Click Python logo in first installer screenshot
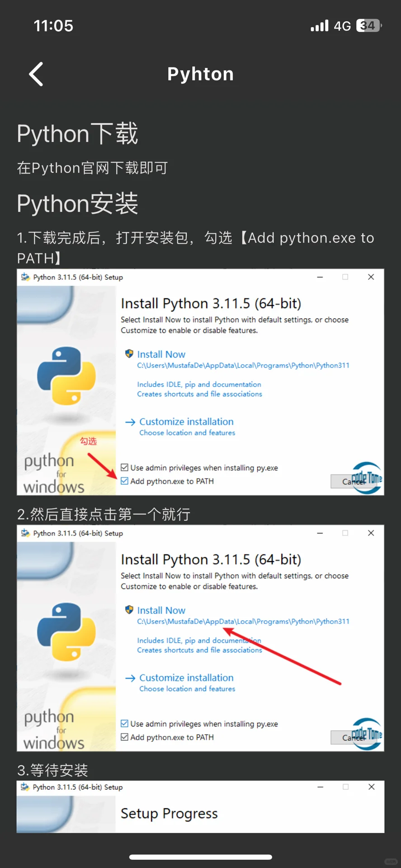The width and height of the screenshot is (401, 868). pyautogui.click(x=66, y=376)
